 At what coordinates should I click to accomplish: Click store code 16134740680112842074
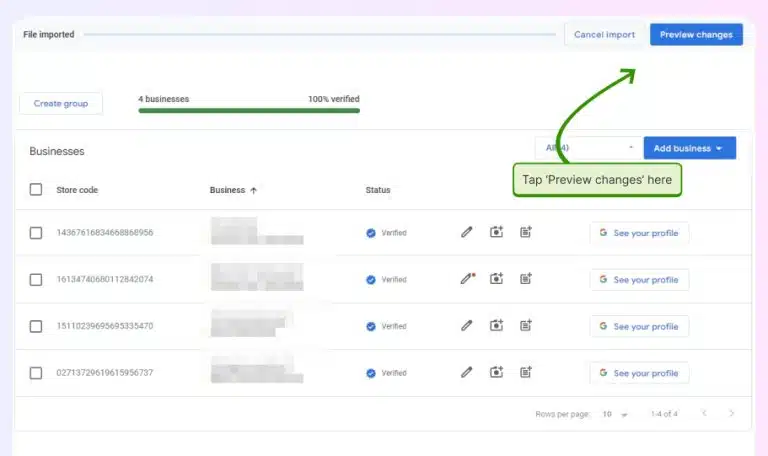pos(105,279)
